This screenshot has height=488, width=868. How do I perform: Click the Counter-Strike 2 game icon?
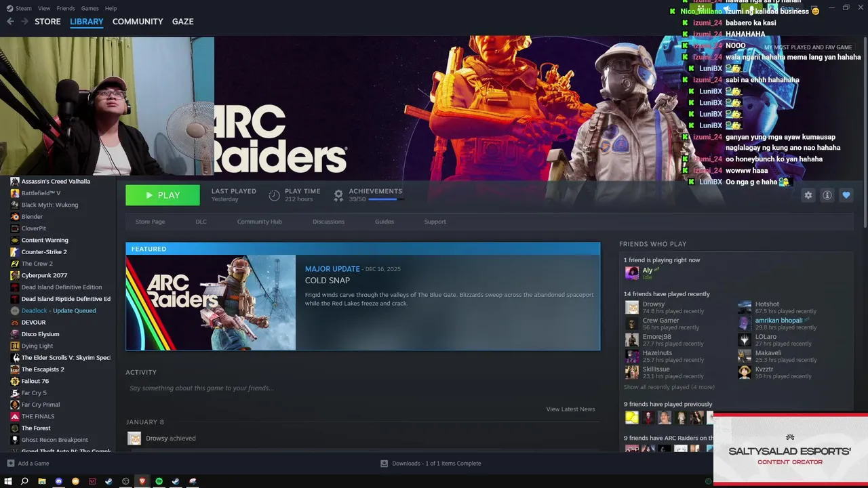pos(15,252)
